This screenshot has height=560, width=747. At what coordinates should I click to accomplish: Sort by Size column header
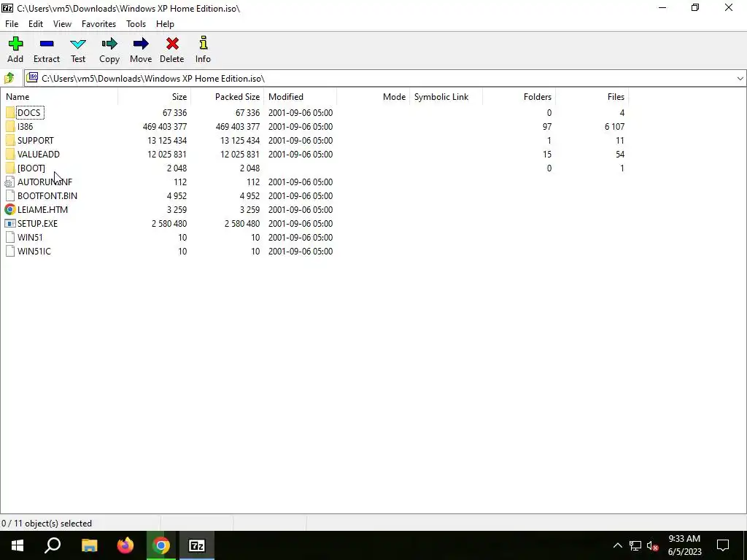coord(155,97)
